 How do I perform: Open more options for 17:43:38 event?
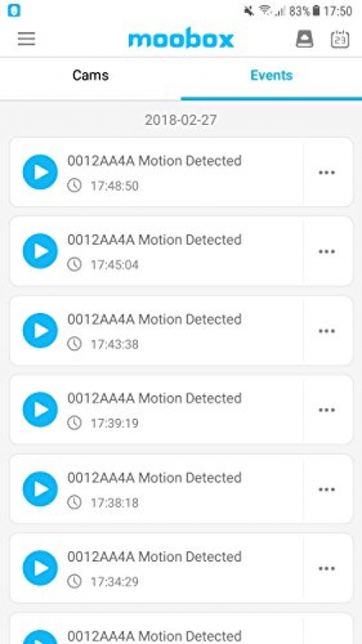tap(327, 330)
